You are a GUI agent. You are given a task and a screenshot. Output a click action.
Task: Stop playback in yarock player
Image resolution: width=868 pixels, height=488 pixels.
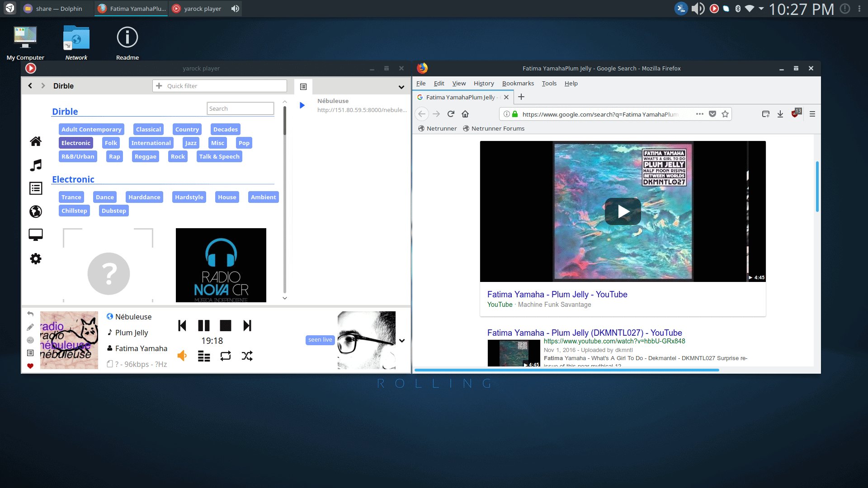click(226, 326)
